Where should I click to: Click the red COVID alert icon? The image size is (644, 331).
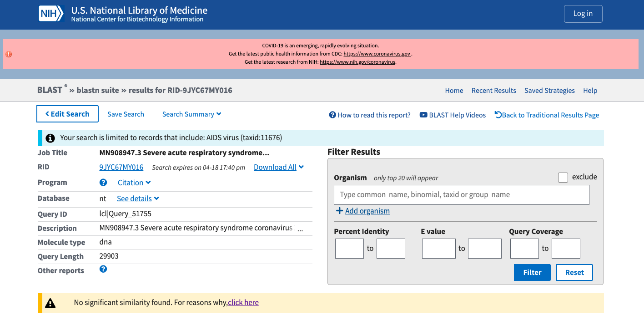(9, 54)
